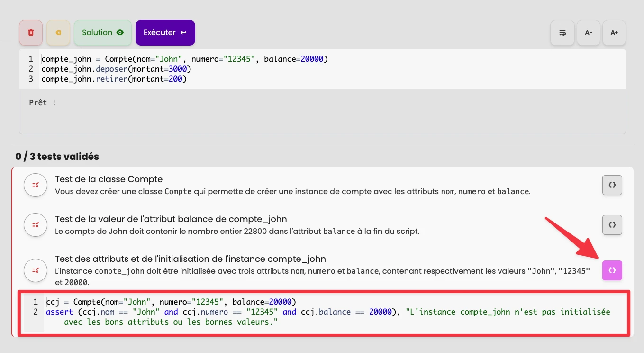Hide the expanded test code via pink brackets icon

point(612,270)
